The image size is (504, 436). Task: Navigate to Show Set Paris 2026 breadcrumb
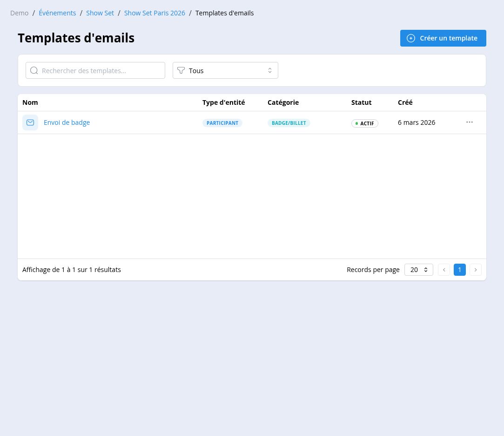[x=155, y=13]
